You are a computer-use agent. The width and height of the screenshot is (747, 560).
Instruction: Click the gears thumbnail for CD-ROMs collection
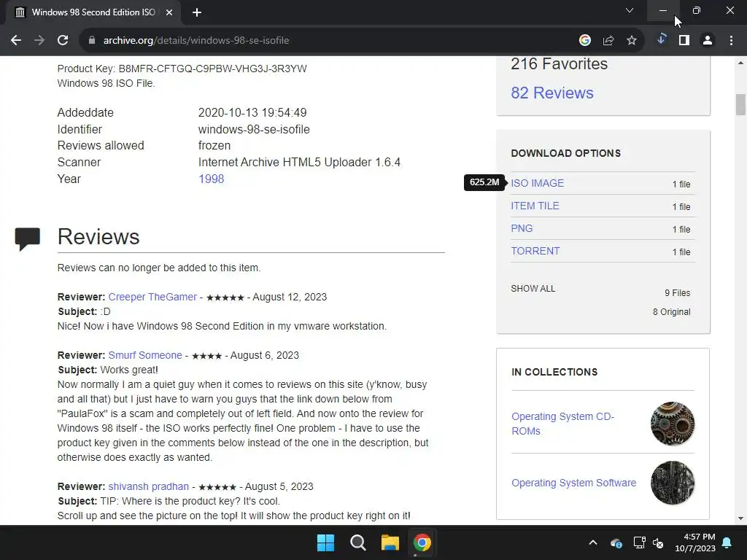click(672, 424)
